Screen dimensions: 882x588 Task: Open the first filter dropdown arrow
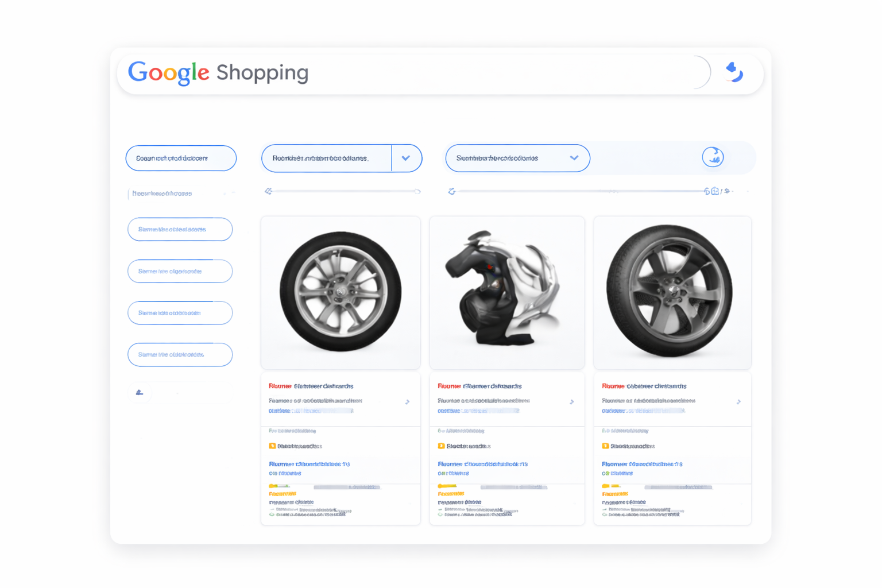click(406, 158)
